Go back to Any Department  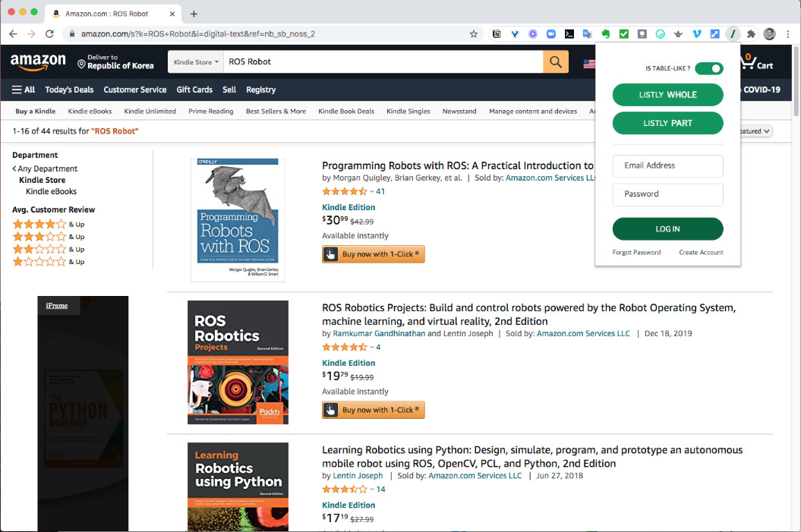tap(45, 169)
